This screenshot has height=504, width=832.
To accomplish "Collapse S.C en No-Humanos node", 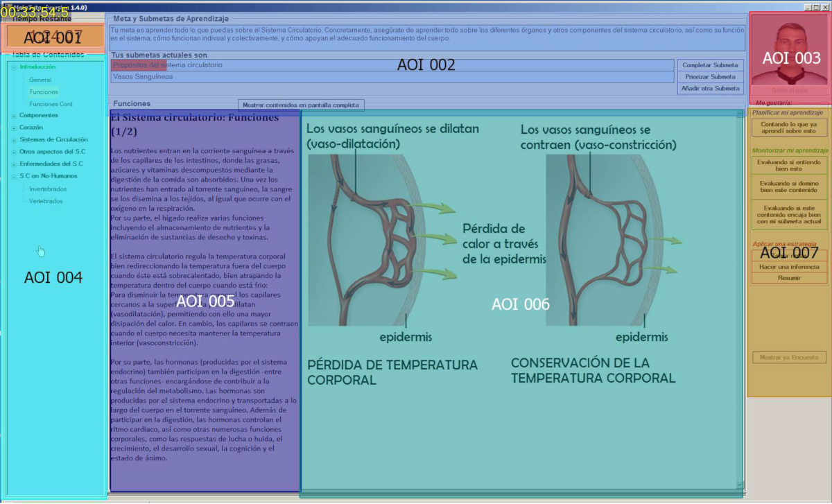I will point(14,176).
